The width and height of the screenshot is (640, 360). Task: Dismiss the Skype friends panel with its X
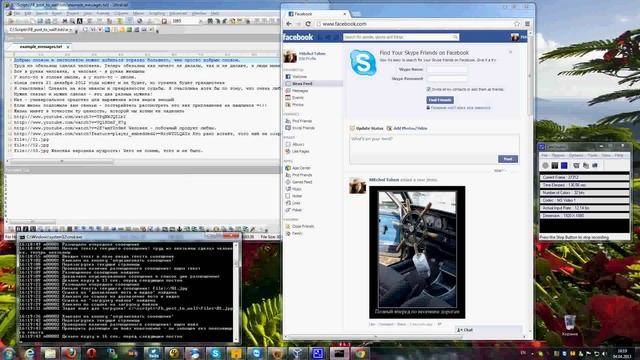point(510,52)
